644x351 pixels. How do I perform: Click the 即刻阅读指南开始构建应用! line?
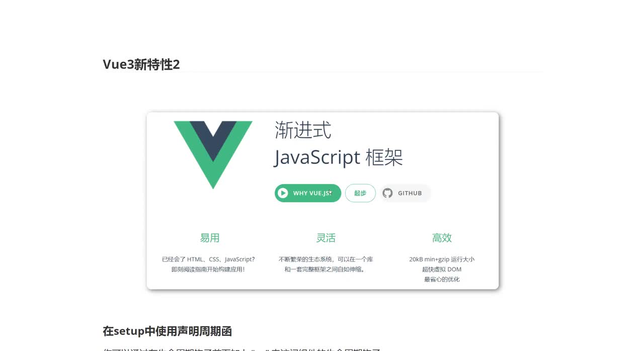[208, 270]
